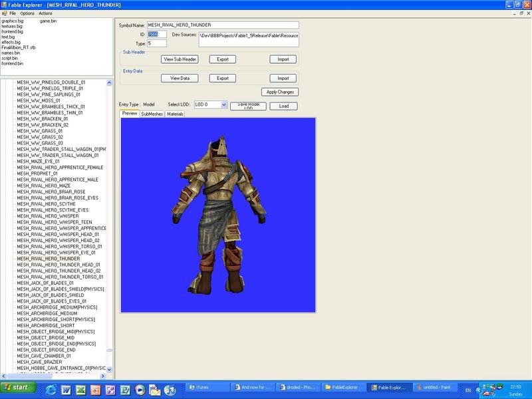Click Export in the Entry Data group
This screenshot has width=532, height=399.
223,78
